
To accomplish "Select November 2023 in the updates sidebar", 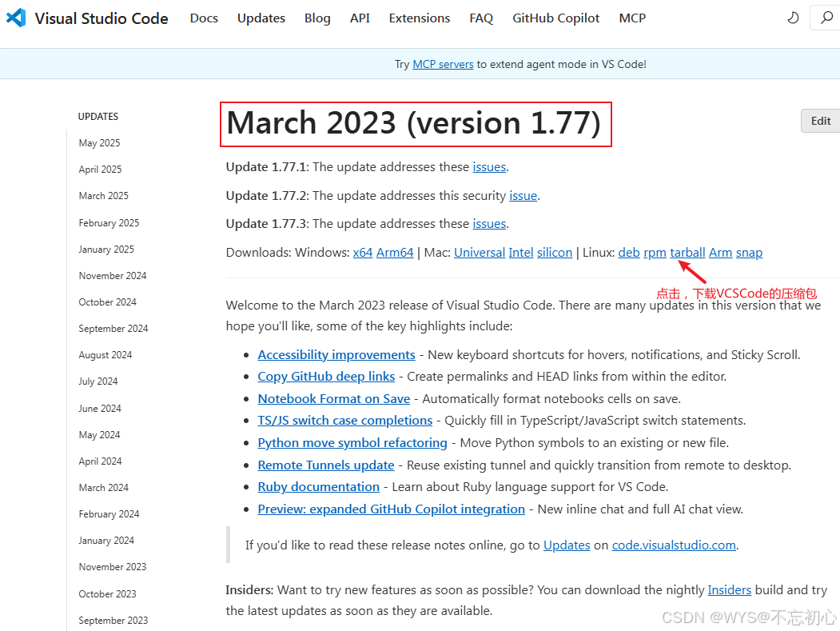I will (113, 567).
